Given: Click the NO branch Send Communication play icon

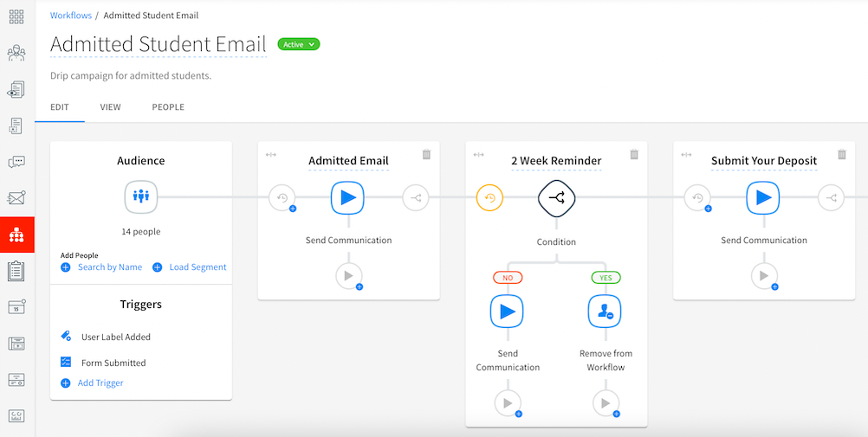Looking at the screenshot, I should (507, 312).
